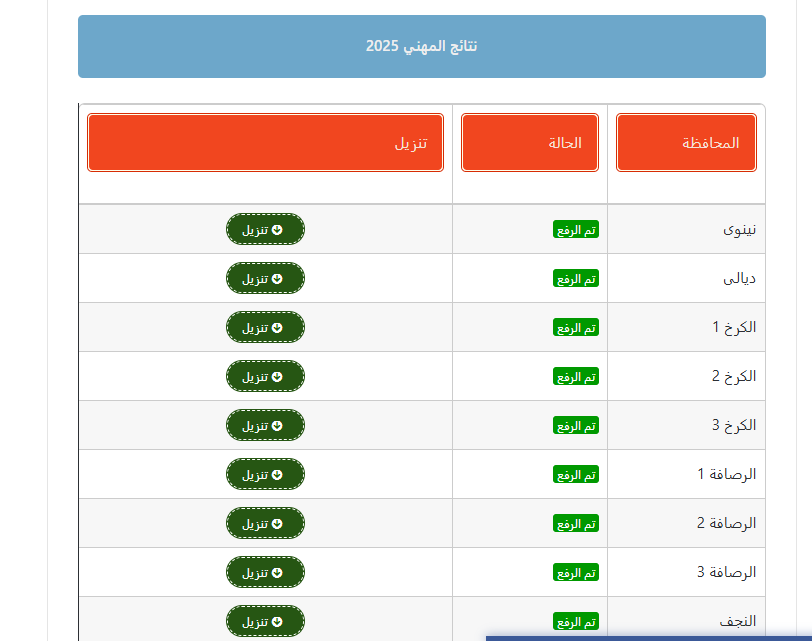812x641 pixels.
Task: Click the تنزيل column header
Action: tap(265, 142)
